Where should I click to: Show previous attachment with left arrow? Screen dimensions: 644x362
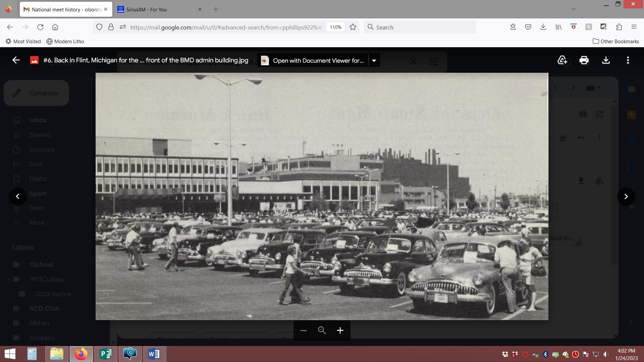[18, 196]
